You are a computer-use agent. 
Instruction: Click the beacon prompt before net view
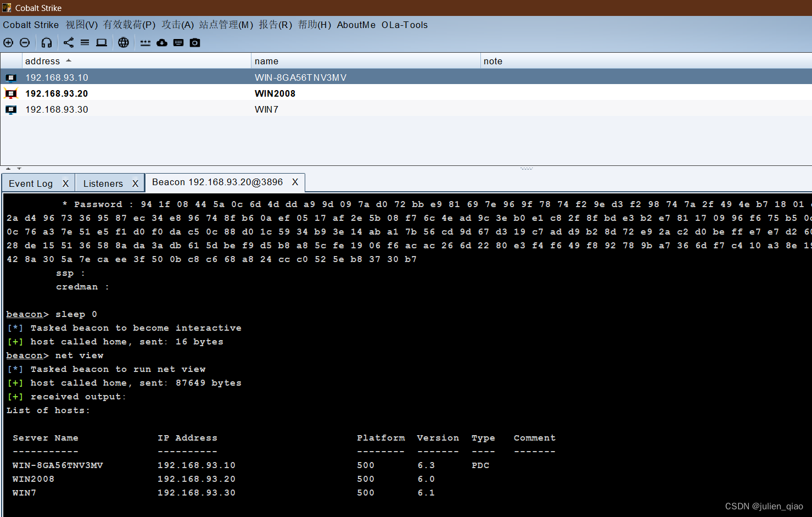(x=27, y=355)
